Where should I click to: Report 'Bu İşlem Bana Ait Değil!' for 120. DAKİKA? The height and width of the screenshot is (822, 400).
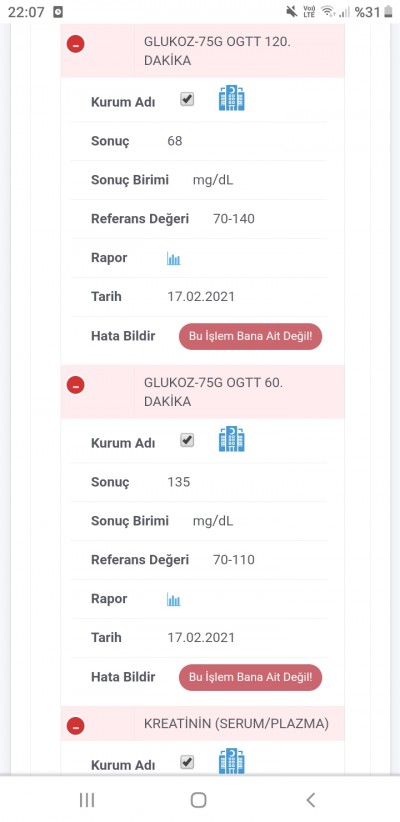(x=251, y=336)
